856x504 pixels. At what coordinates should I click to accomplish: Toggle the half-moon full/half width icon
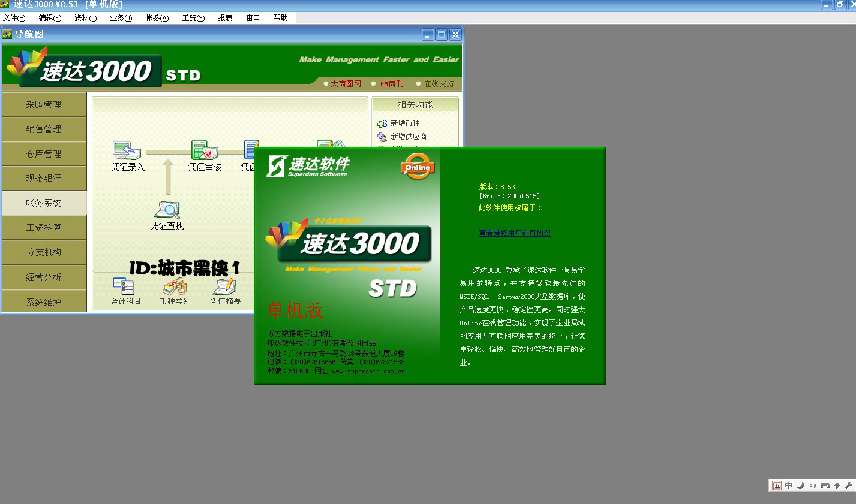(x=801, y=485)
